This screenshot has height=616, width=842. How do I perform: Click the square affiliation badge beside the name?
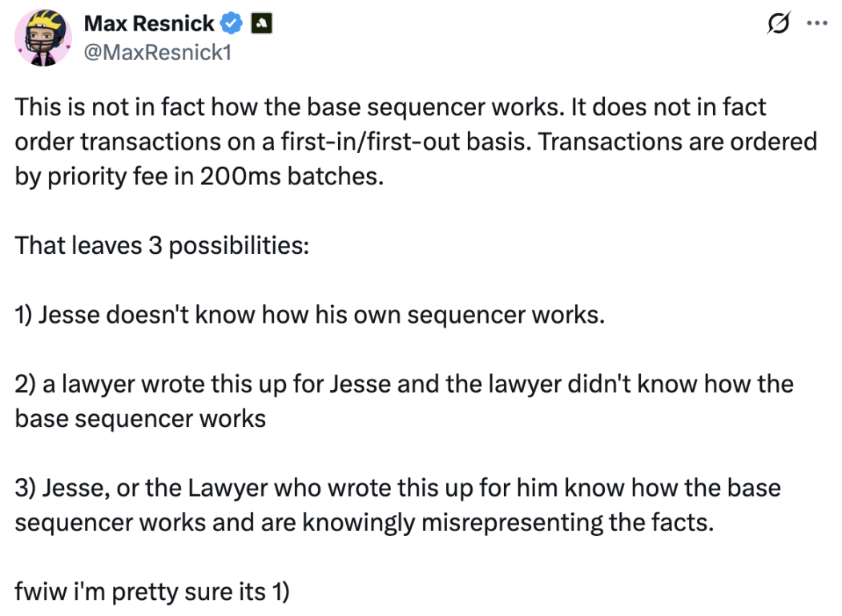pyautogui.click(x=261, y=25)
